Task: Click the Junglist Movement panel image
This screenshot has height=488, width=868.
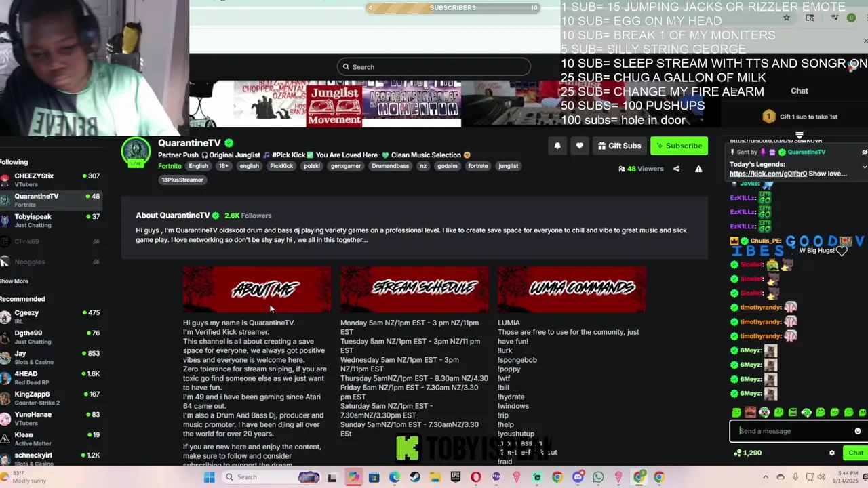Action: pos(334,104)
